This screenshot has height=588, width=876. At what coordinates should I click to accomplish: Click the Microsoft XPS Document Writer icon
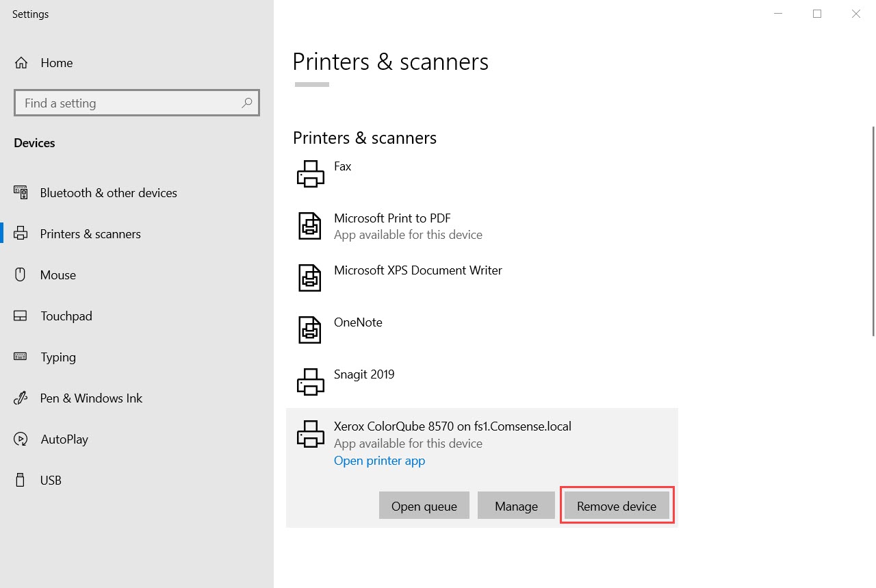point(310,277)
